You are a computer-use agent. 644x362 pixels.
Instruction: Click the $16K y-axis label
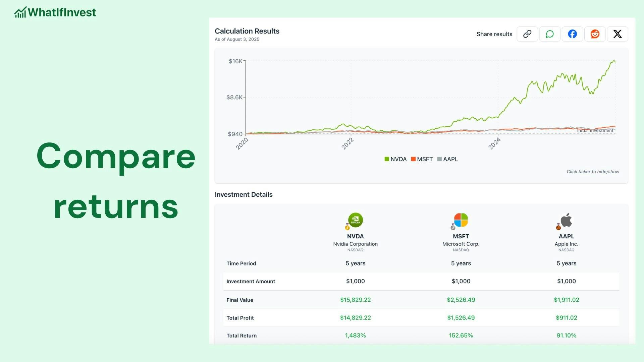235,61
